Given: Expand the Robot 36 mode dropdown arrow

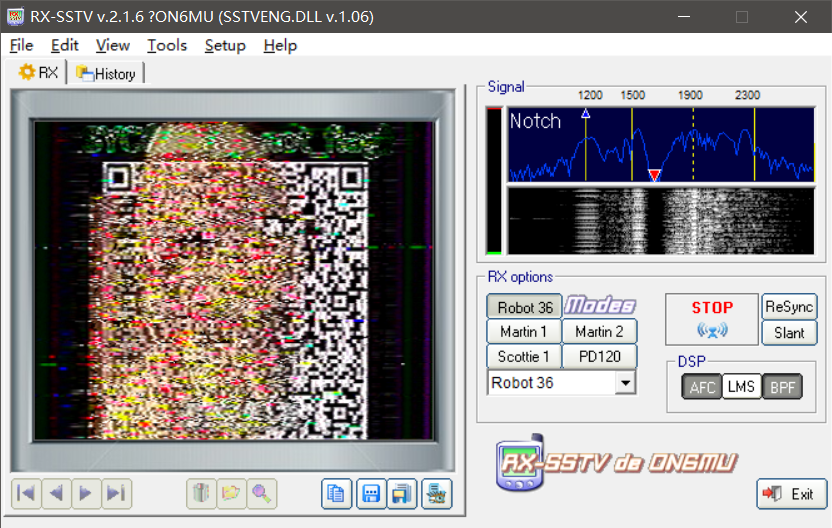Looking at the screenshot, I should coord(626,383).
